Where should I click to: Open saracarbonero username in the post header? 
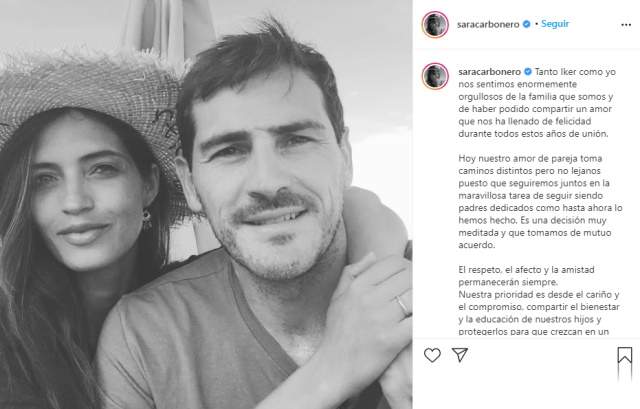point(488,24)
